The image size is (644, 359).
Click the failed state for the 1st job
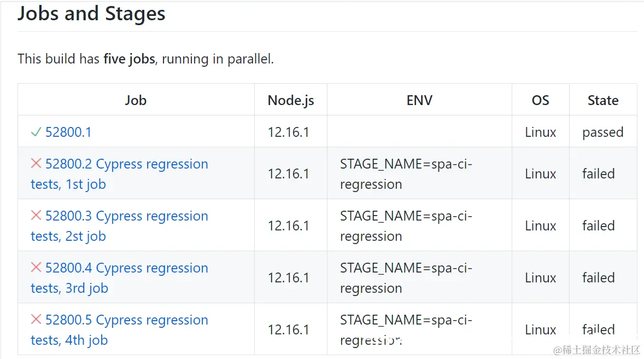coord(598,173)
